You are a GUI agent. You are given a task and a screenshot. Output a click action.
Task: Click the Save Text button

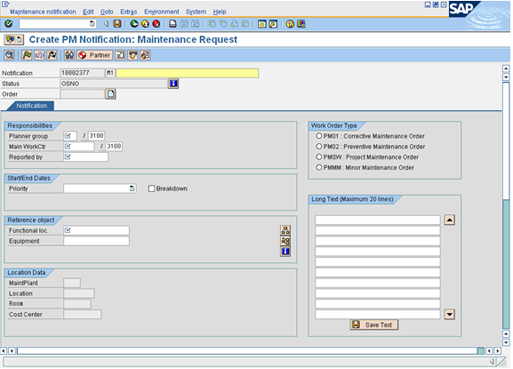[x=374, y=325]
